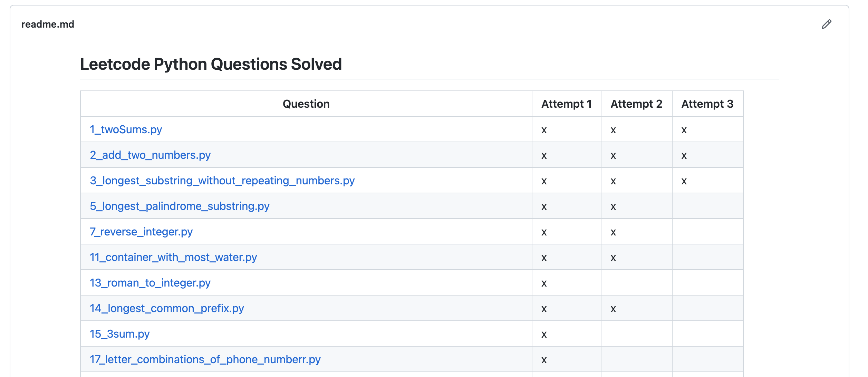Open 14_longest_common_prefix.py link
The width and height of the screenshot is (868, 377).
pyautogui.click(x=167, y=308)
